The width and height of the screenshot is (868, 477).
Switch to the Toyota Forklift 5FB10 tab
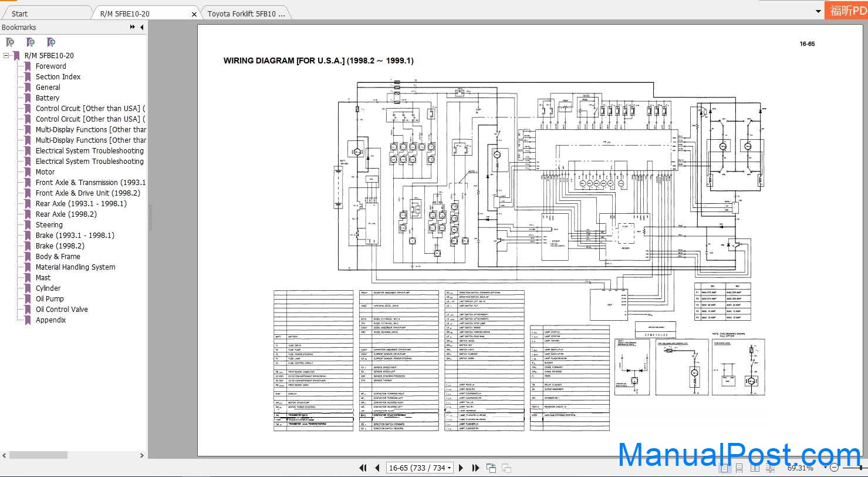pyautogui.click(x=246, y=14)
